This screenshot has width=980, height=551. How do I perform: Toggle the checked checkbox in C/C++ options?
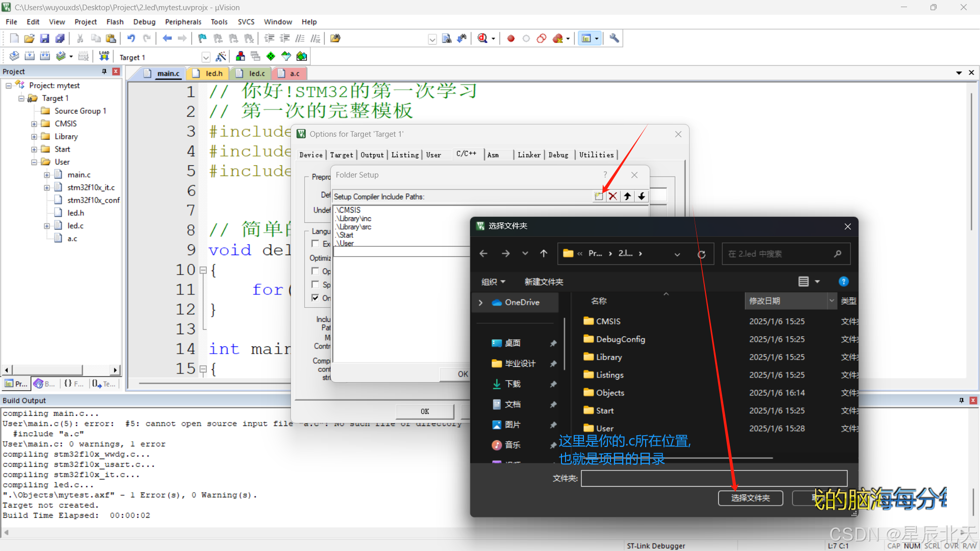coord(315,298)
